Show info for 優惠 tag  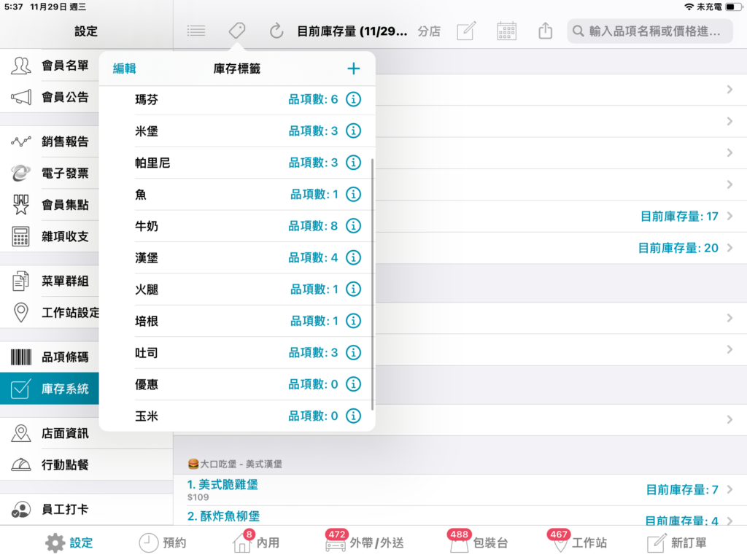coord(353,384)
